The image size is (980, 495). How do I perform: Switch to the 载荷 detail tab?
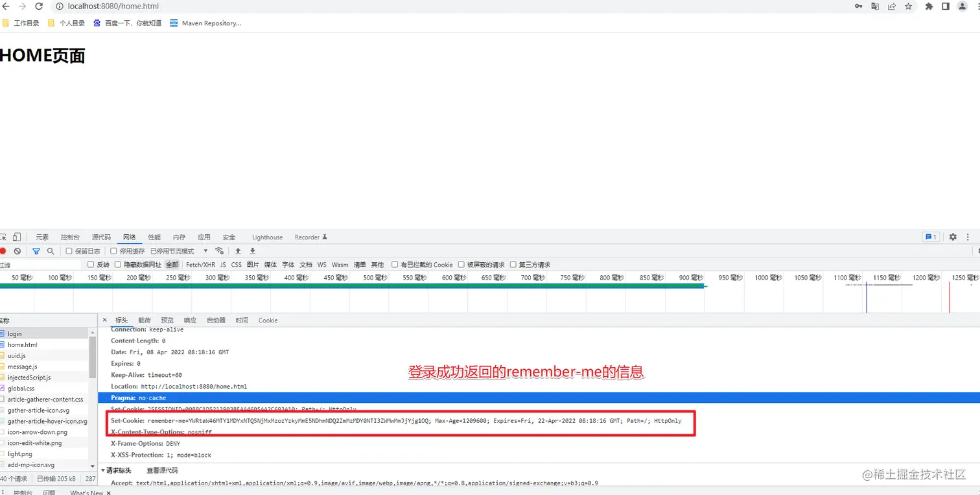click(145, 320)
